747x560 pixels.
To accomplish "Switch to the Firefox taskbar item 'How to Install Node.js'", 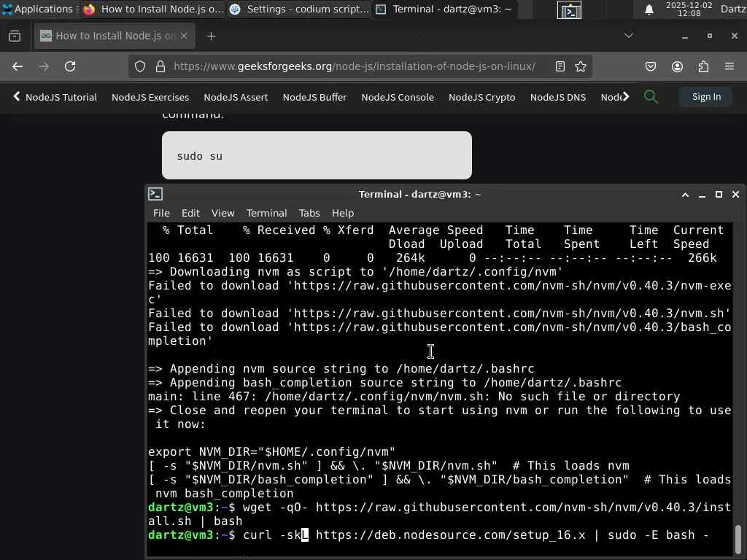I will [153, 9].
